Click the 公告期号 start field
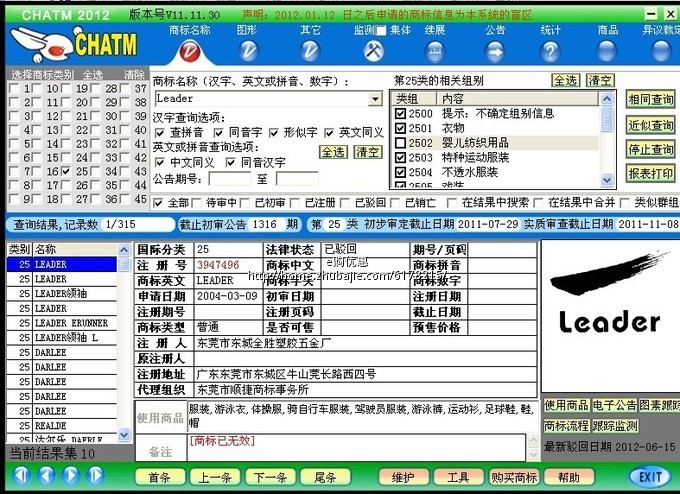 (230, 178)
